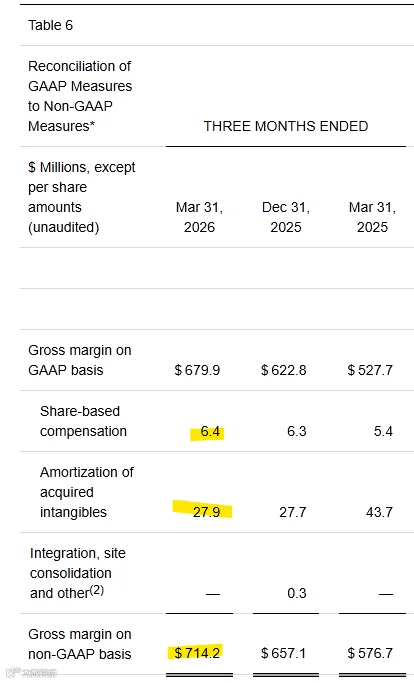Click the Mar 31, 2026 column header
414x683 pixels.
pyautogui.click(x=199, y=217)
